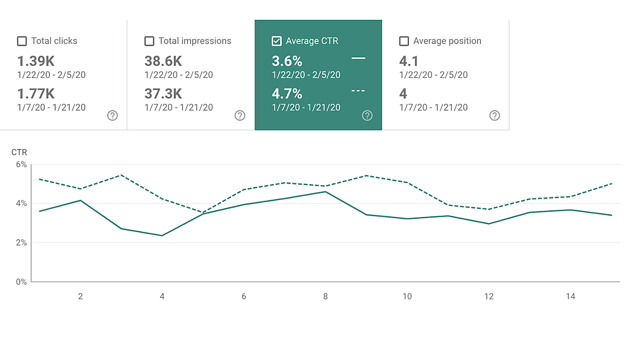Viewport: 644px width, 338px height.
Task: Tick the Average position checkbox
Action: (x=404, y=41)
